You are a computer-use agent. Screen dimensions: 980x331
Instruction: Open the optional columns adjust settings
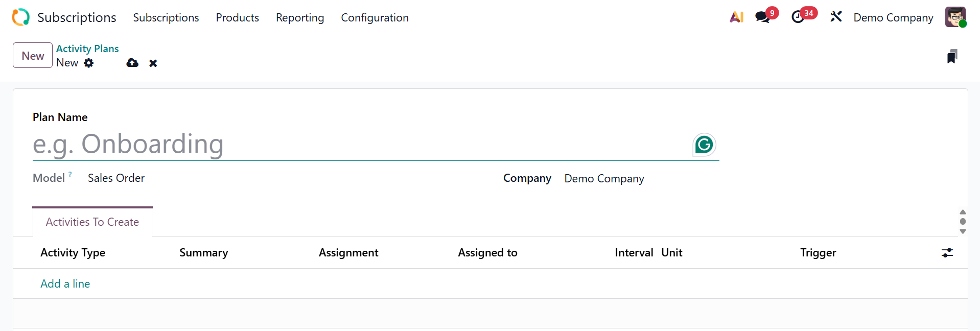tap(947, 253)
